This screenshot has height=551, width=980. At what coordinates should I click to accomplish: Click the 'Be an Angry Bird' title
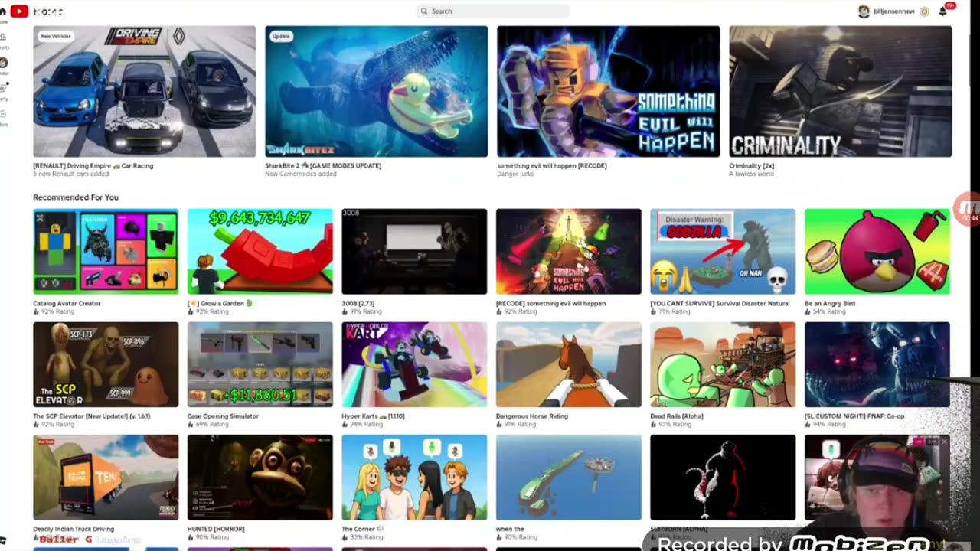[x=830, y=304]
